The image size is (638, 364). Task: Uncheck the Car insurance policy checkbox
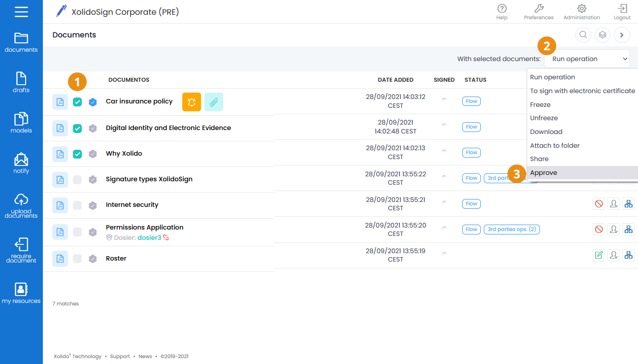pyautogui.click(x=77, y=102)
